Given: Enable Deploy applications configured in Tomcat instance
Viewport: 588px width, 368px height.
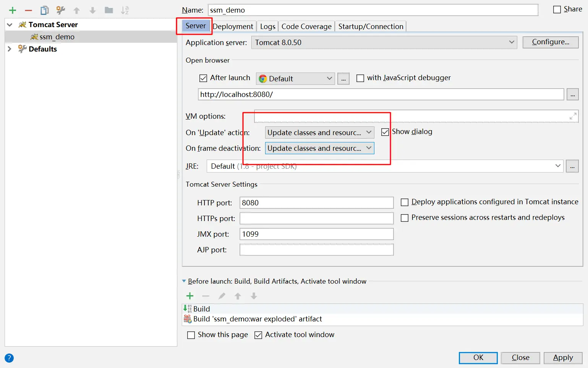Looking at the screenshot, I should click(405, 202).
